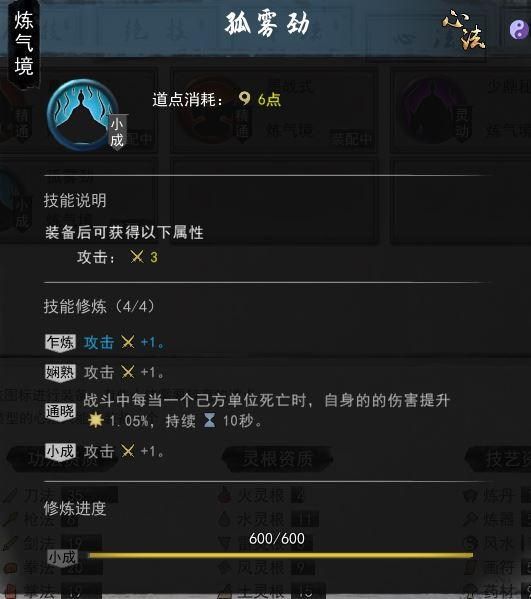
Task: Click the purple yin-yang icon
Action: coord(519,29)
